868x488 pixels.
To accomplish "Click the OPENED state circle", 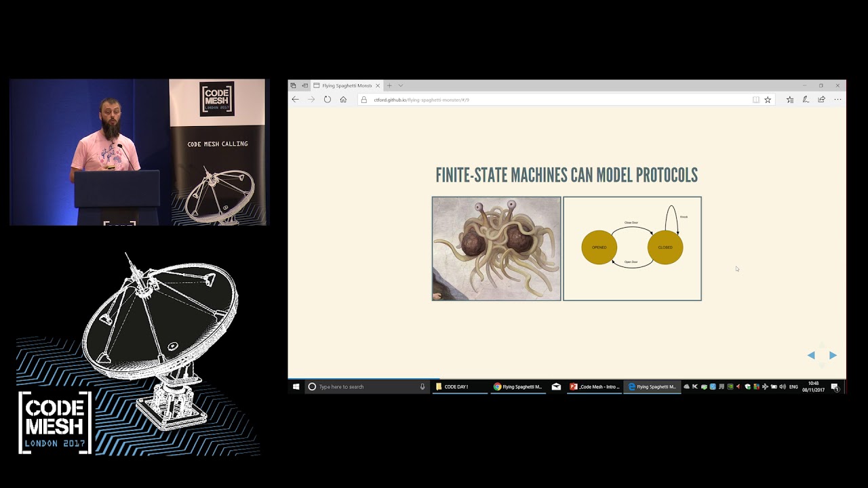I will [x=599, y=247].
